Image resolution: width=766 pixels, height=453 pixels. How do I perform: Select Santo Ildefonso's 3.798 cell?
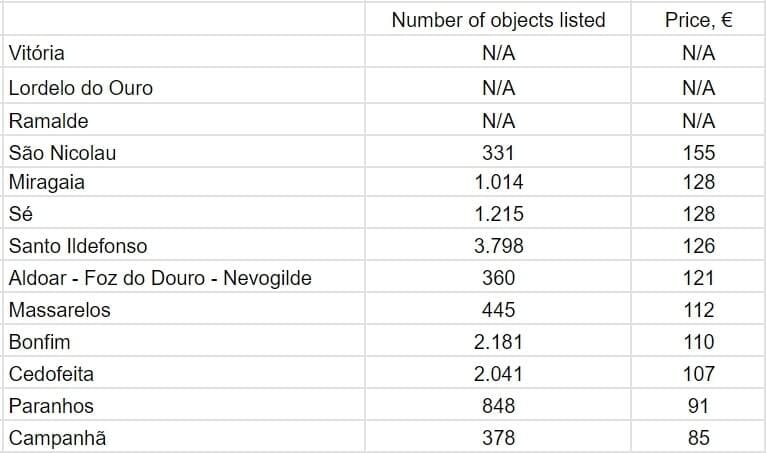coord(498,246)
